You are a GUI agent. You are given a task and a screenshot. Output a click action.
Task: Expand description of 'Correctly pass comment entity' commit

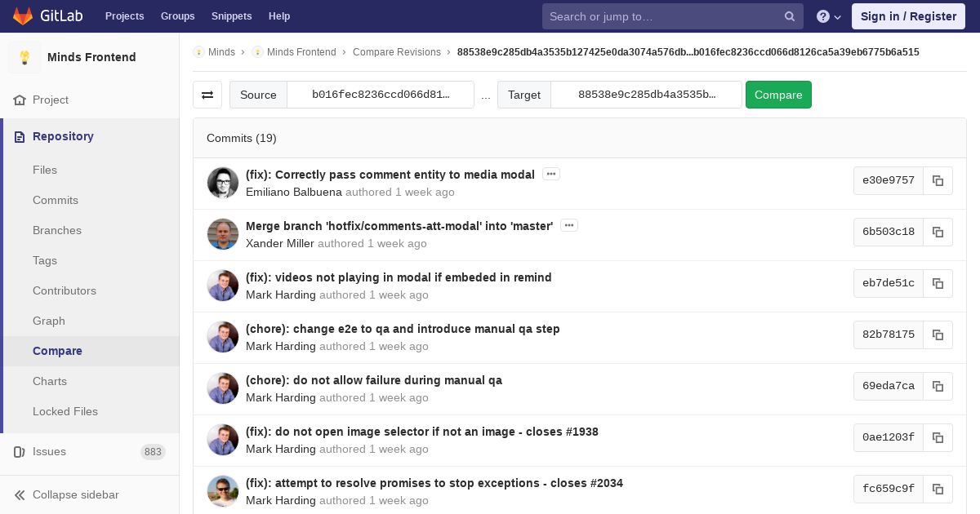[551, 174]
